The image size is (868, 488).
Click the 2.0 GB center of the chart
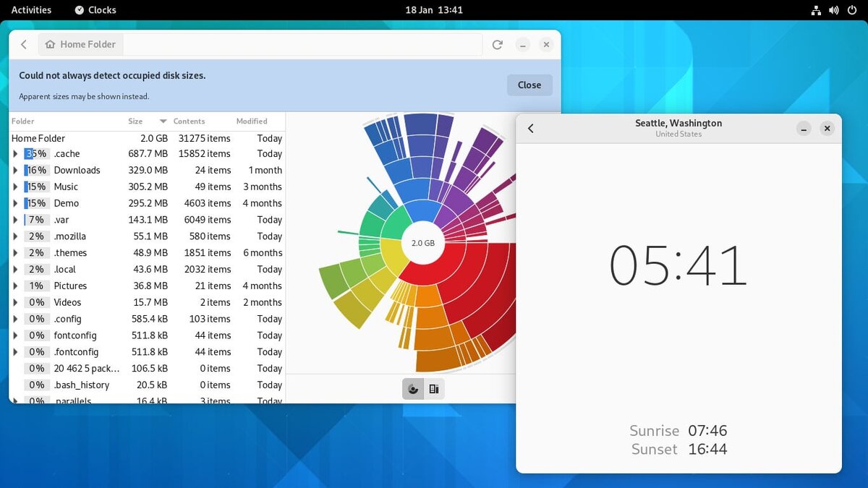pos(423,244)
